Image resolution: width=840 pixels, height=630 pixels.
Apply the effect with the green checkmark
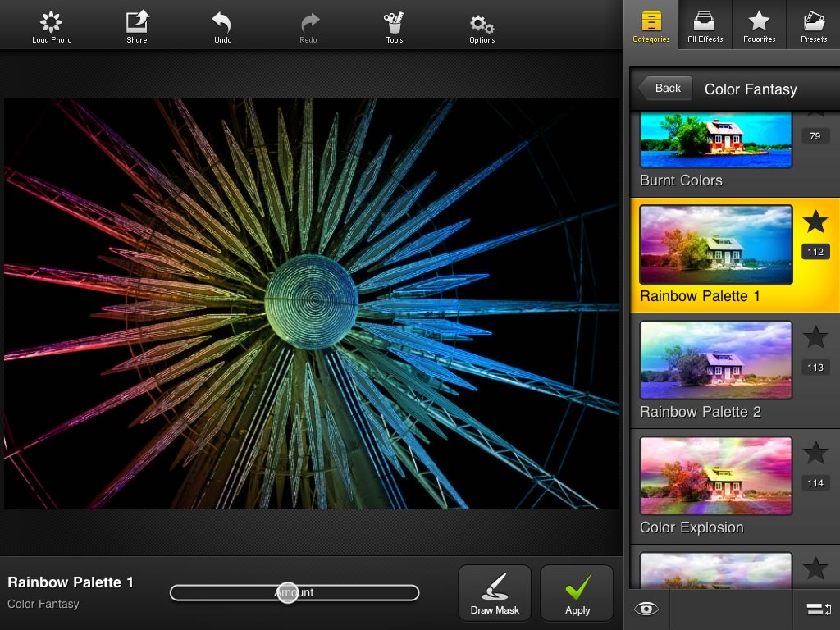point(577,594)
